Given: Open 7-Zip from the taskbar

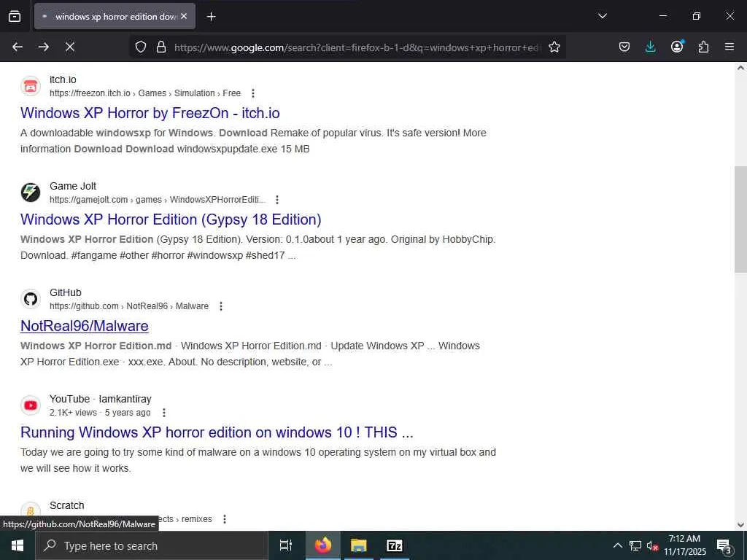Looking at the screenshot, I should pyautogui.click(x=394, y=545).
